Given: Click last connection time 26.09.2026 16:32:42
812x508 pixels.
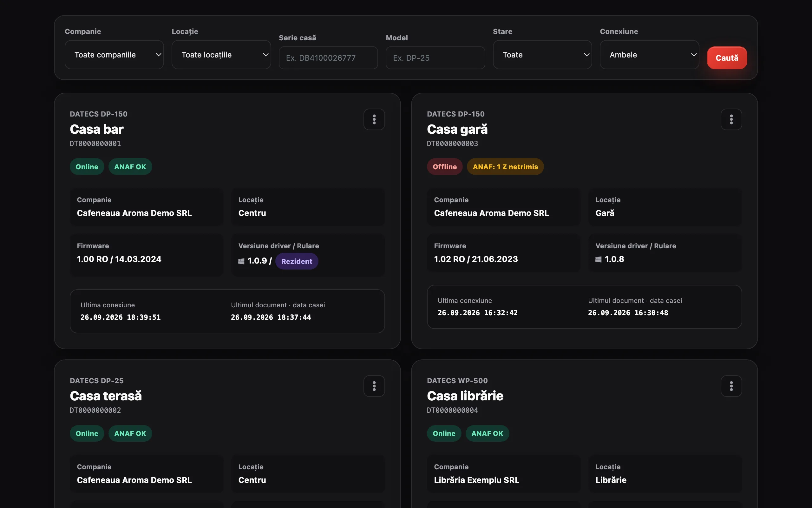Looking at the screenshot, I should coord(477,313).
